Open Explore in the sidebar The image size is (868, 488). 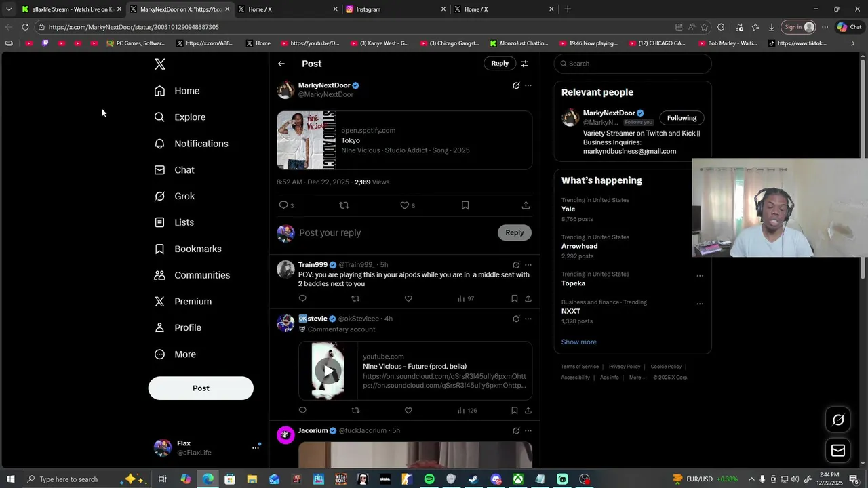[180, 117]
